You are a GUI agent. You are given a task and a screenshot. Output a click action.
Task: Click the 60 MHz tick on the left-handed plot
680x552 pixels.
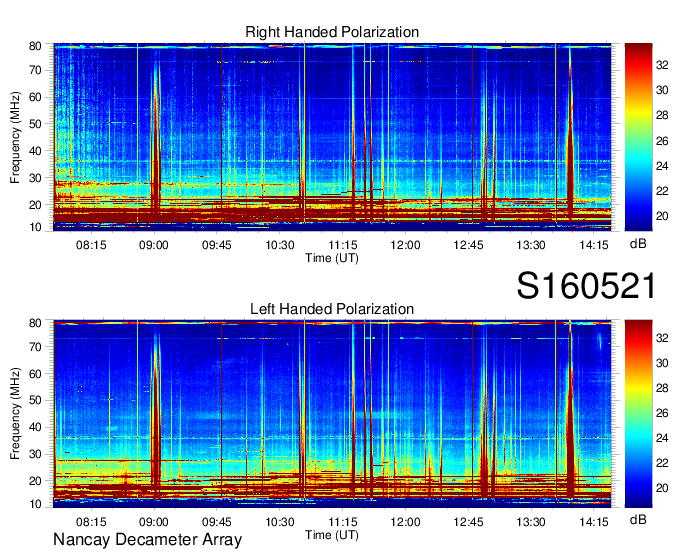click(35, 374)
